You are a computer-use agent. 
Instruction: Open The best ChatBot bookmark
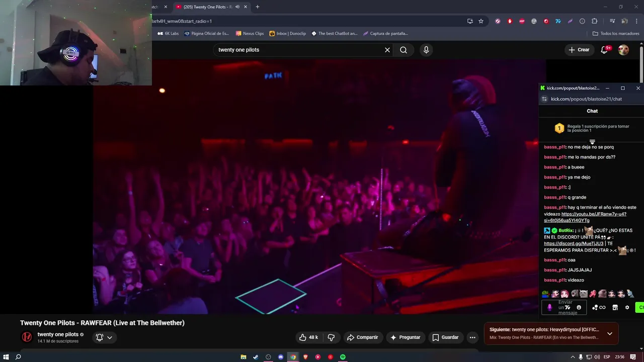(334, 34)
